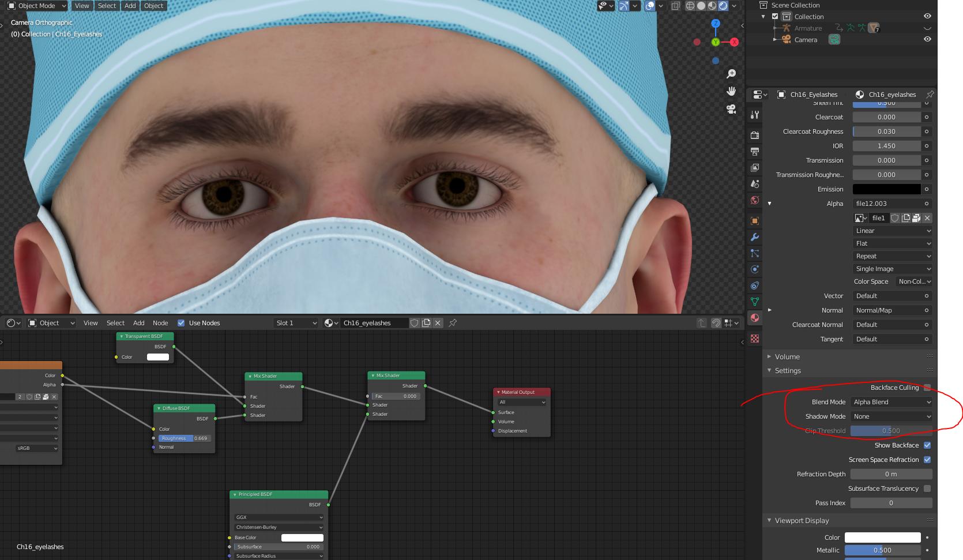Screen dimensions: 963x560
Task: Open viewport Object menu
Action: [153, 6]
